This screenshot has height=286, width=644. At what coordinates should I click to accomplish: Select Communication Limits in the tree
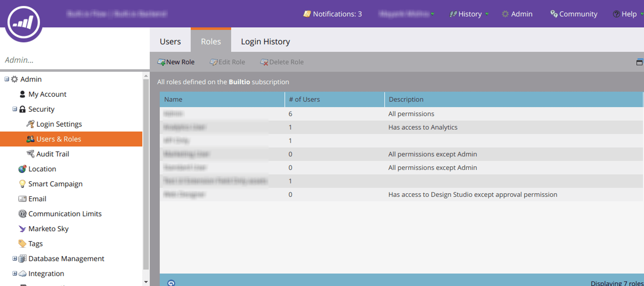point(65,214)
